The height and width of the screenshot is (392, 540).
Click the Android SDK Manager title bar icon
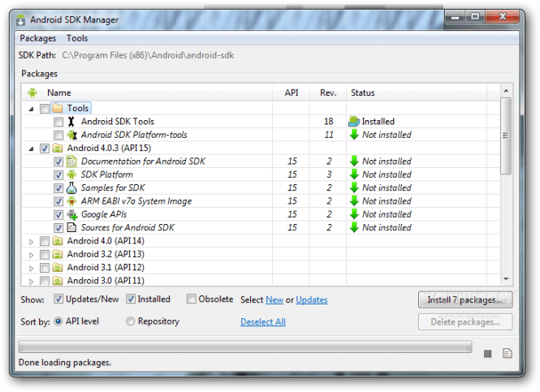[x=20, y=20]
